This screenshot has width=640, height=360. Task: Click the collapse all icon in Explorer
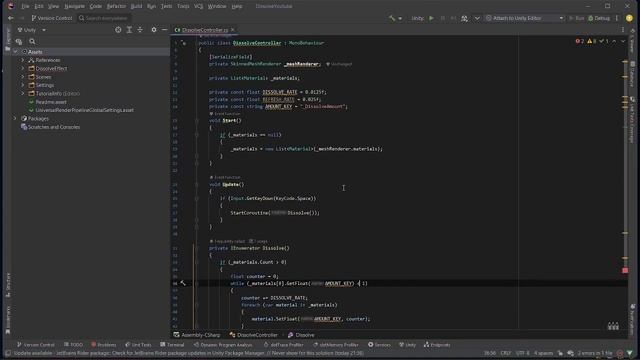[140, 30]
